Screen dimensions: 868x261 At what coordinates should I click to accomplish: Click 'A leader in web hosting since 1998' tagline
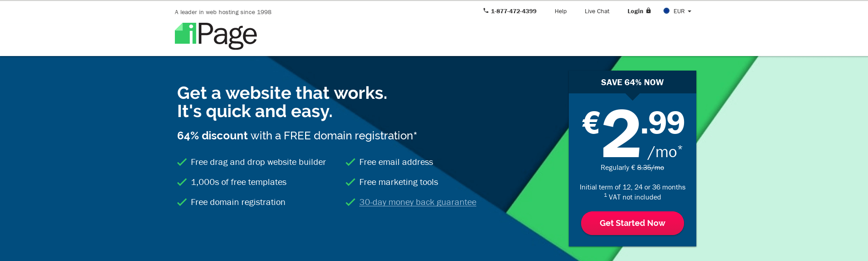coord(223,12)
